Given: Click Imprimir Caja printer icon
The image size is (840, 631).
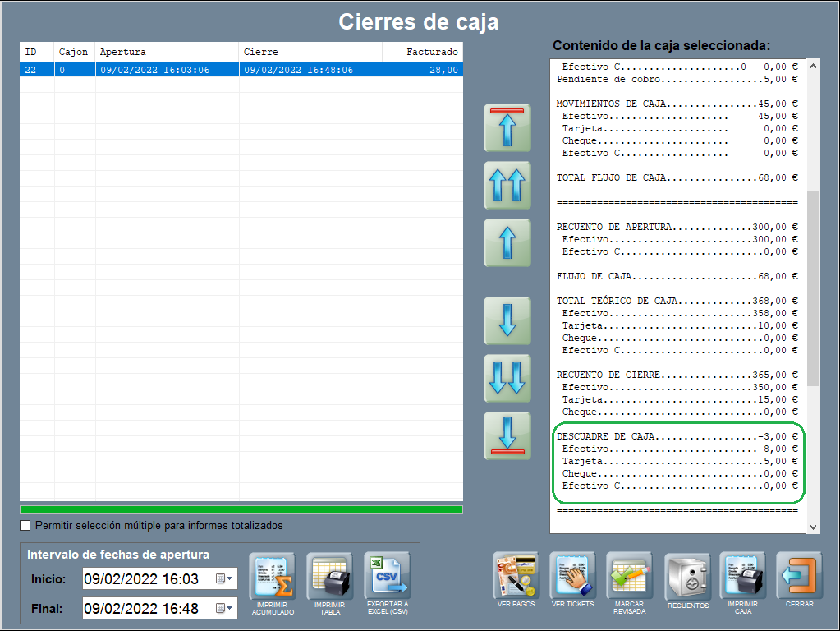Looking at the screenshot, I should (x=742, y=575).
